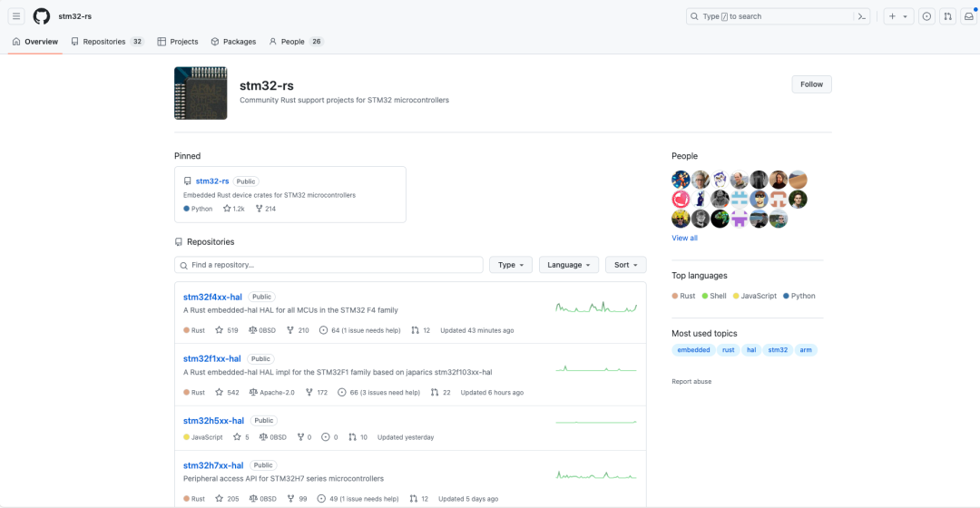Screen dimensions: 980x508
Task: Switch to the Repositories tab
Action: tap(107, 42)
